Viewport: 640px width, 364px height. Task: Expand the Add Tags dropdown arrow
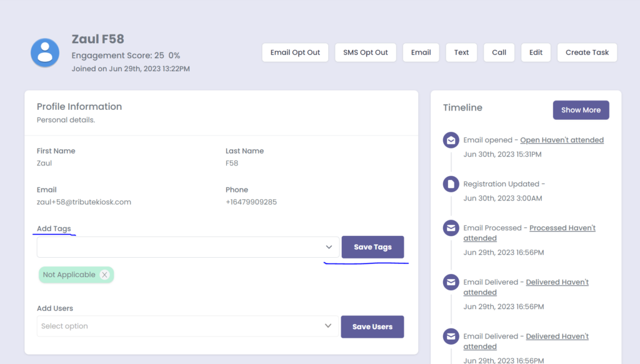[329, 247]
